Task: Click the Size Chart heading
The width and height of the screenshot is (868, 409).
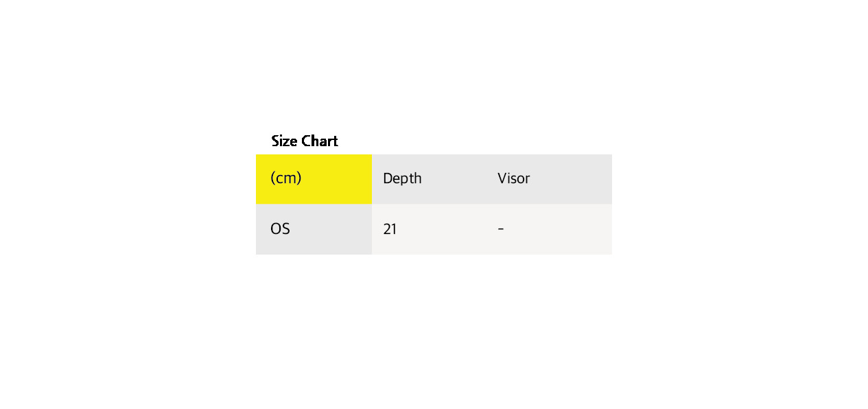Action: 305,141
